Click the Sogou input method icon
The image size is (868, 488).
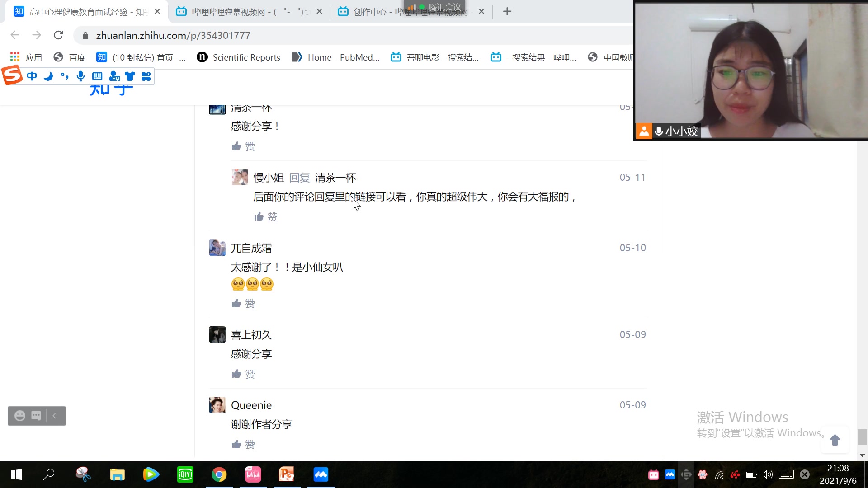click(x=11, y=75)
